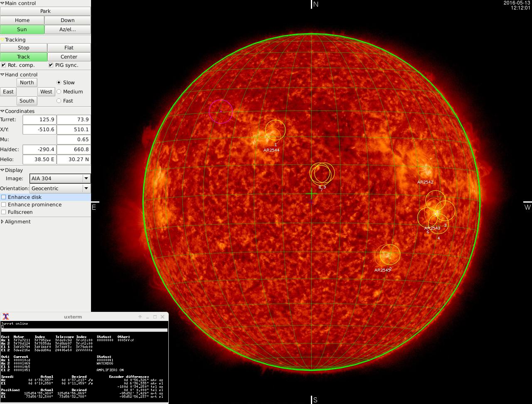The height and width of the screenshot is (404, 532).
Task: Click the AR2544 active region marker
Action: tap(275, 130)
